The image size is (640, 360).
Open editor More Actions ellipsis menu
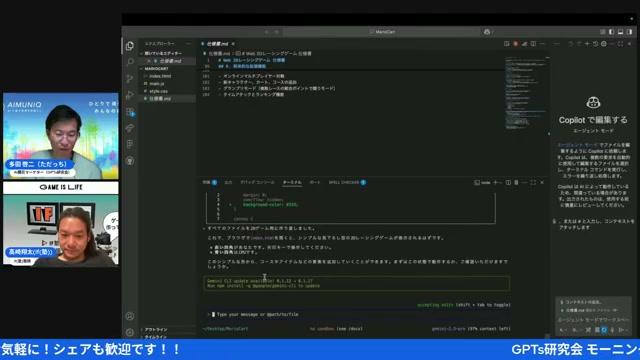[x=542, y=44]
